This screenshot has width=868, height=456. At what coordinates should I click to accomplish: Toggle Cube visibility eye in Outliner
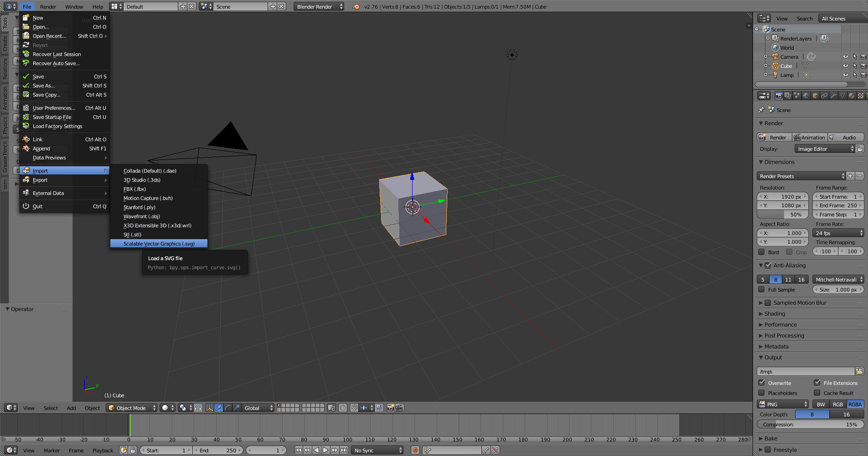(846, 66)
